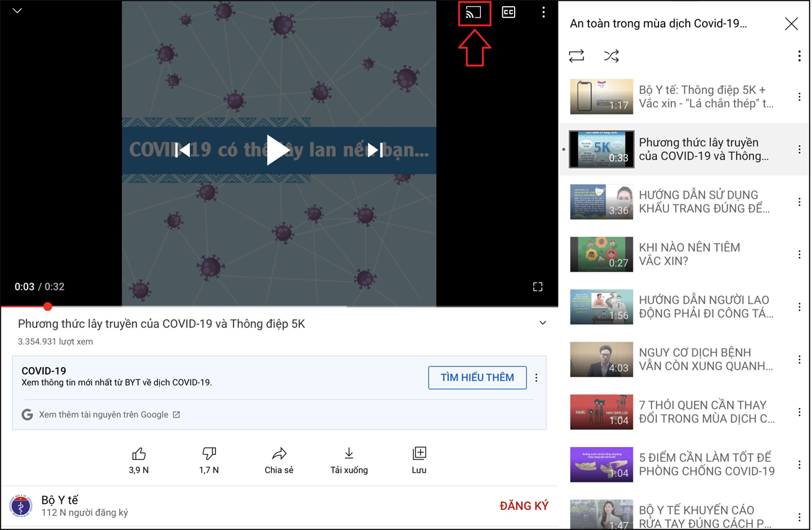Select thumbnail of 3:36 khẩu trang video
812x530 pixels.
[x=602, y=202]
